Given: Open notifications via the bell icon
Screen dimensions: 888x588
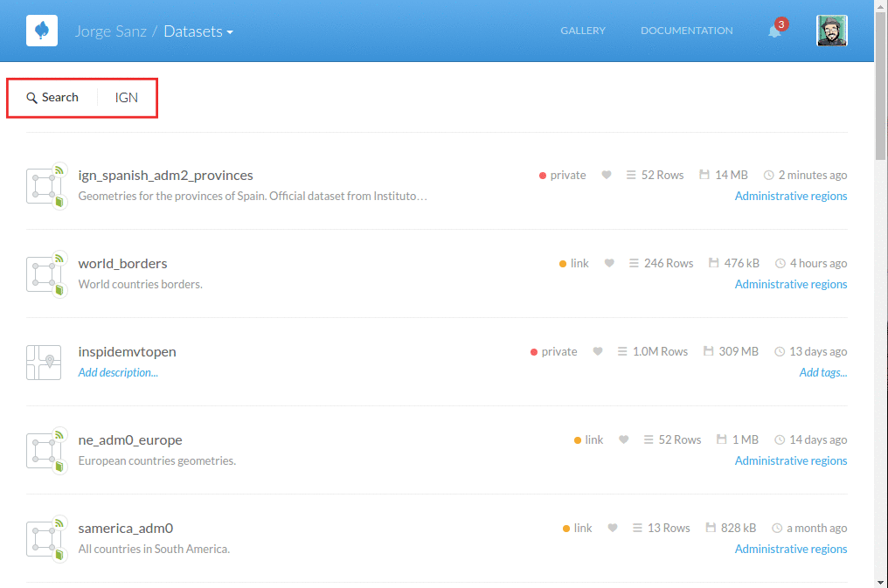Looking at the screenshot, I should [774, 31].
